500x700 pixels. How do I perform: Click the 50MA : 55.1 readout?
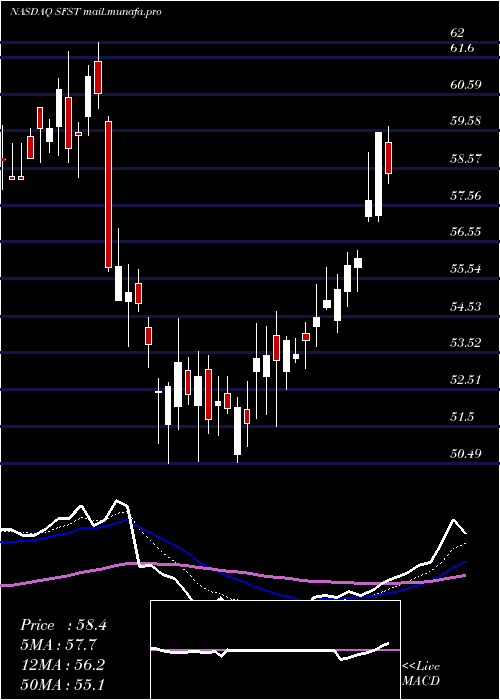pyautogui.click(x=62, y=684)
